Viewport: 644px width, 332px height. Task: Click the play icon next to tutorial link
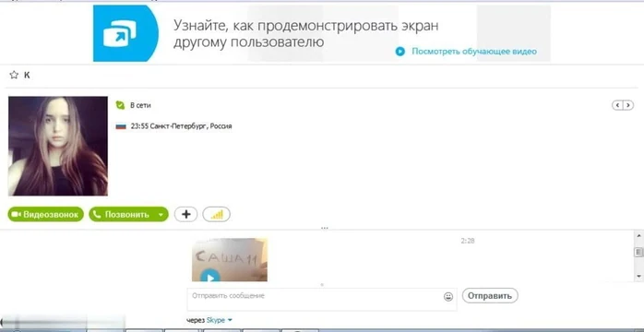point(400,52)
